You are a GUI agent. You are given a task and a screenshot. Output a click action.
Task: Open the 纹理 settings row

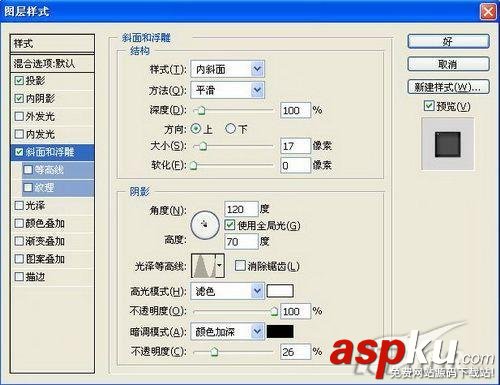[58, 188]
